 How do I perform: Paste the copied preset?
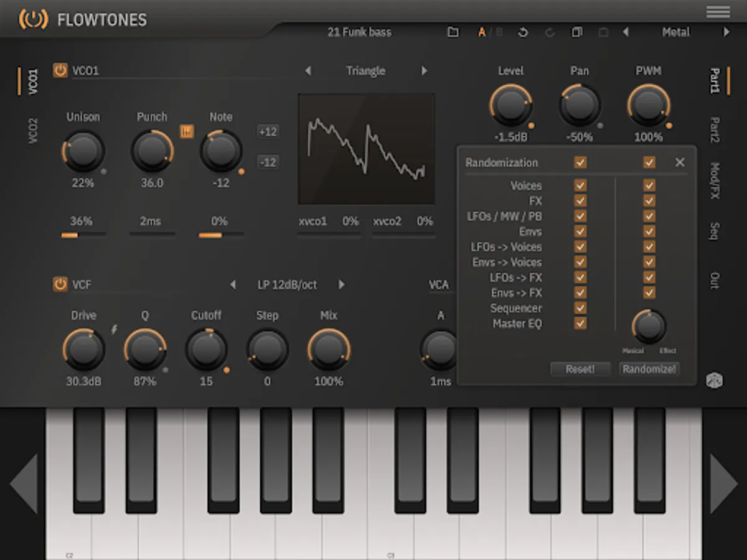click(603, 32)
